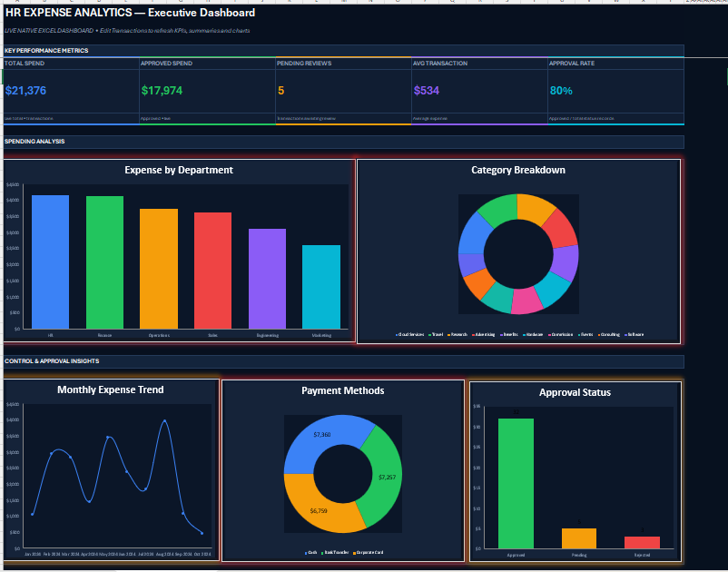The height and width of the screenshot is (572, 728).
Task: Select the pink slice of the Category Breakdown donut
Action: click(x=527, y=301)
